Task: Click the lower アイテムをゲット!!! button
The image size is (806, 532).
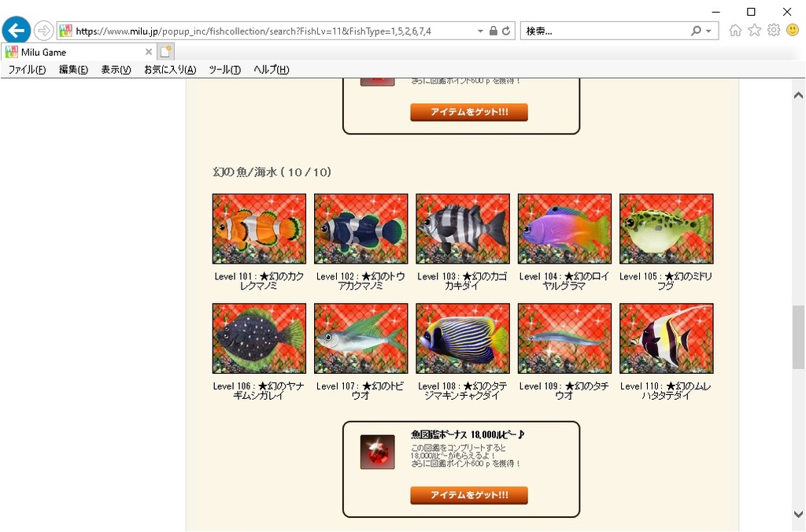Action: pos(469,495)
